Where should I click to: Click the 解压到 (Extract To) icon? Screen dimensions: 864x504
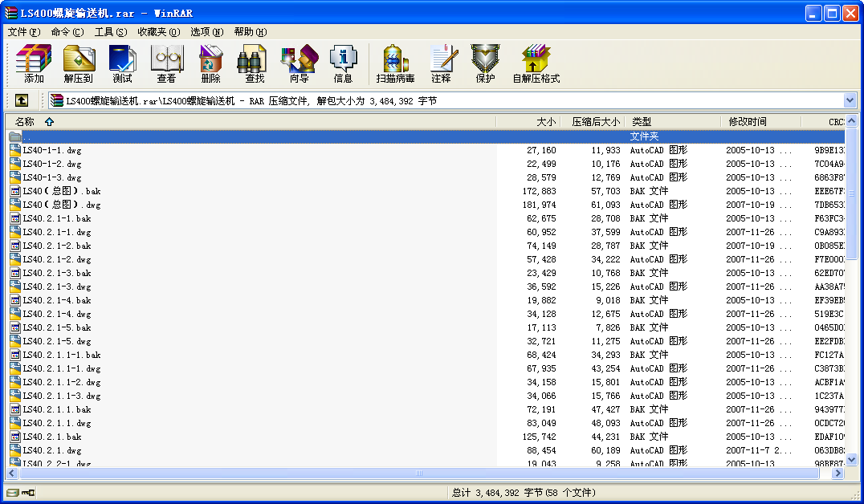(x=79, y=64)
